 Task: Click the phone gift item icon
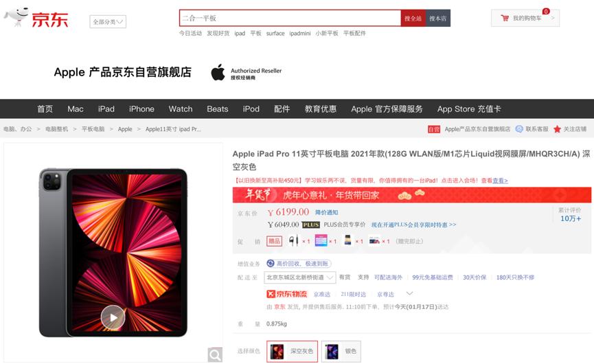click(347, 240)
